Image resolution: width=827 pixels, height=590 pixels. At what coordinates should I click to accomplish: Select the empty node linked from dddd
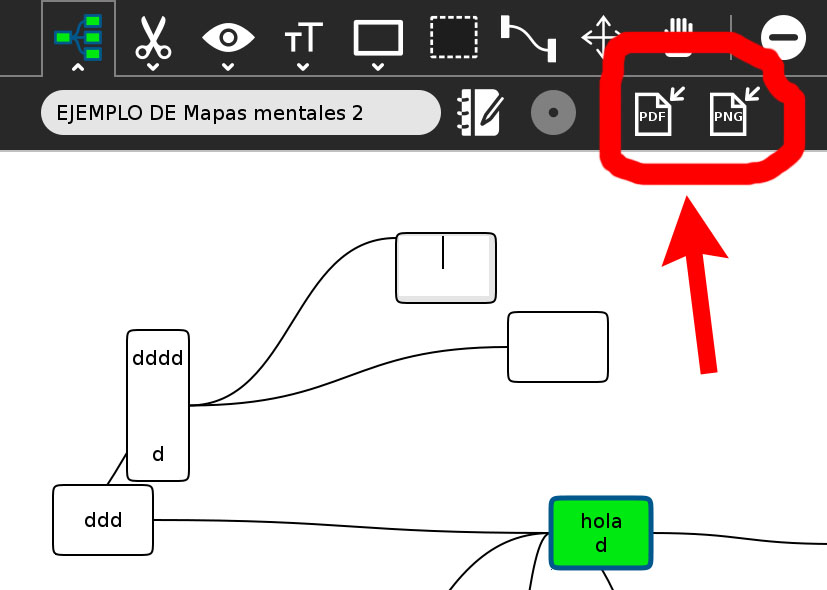[558, 347]
